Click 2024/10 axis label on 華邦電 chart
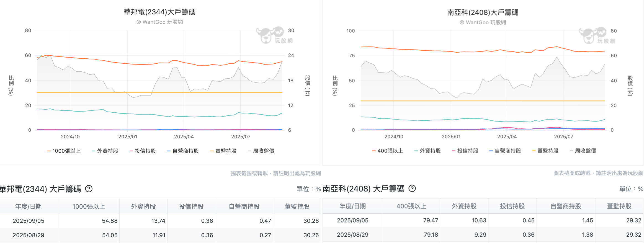Screen dimensions: 644x243 [70, 137]
